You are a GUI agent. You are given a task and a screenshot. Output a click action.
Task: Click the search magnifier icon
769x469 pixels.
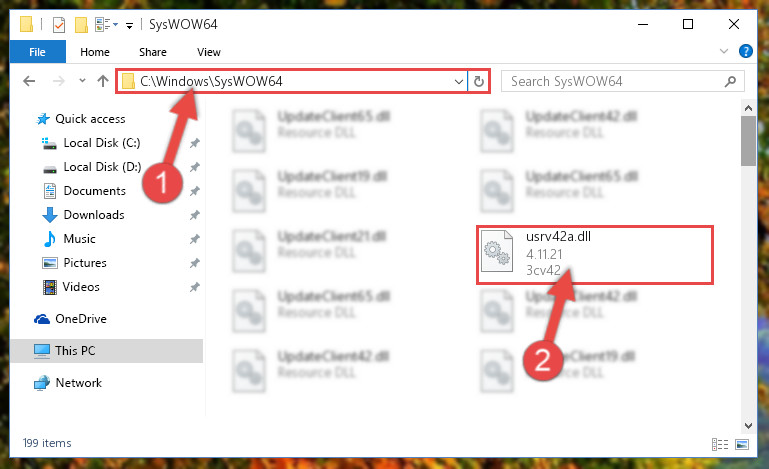pyautogui.click(x=730, y=81)
